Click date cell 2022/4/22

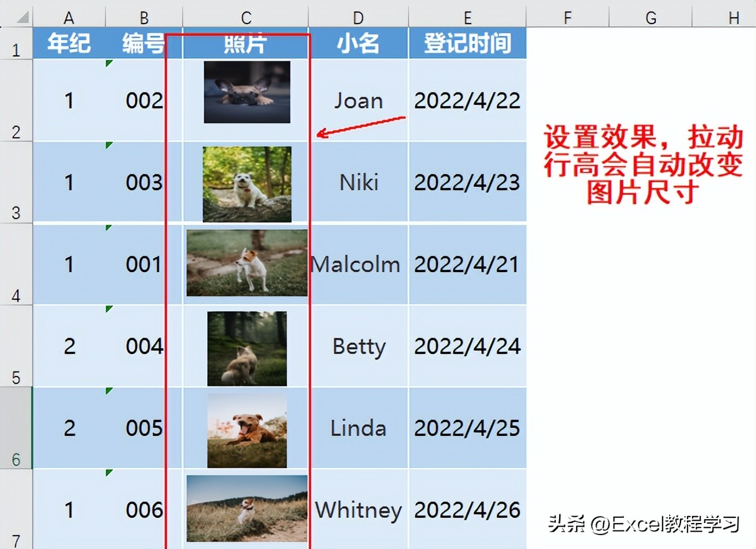tap(467, 100)
